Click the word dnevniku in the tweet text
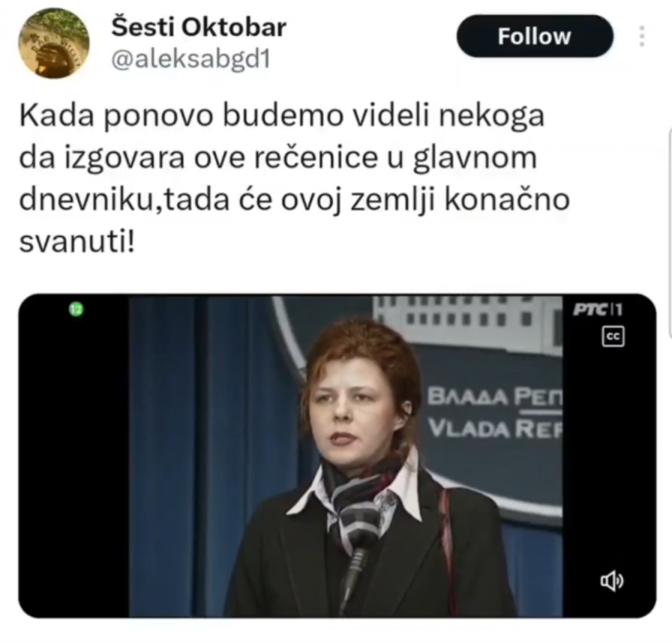 [x=84, y=201]
